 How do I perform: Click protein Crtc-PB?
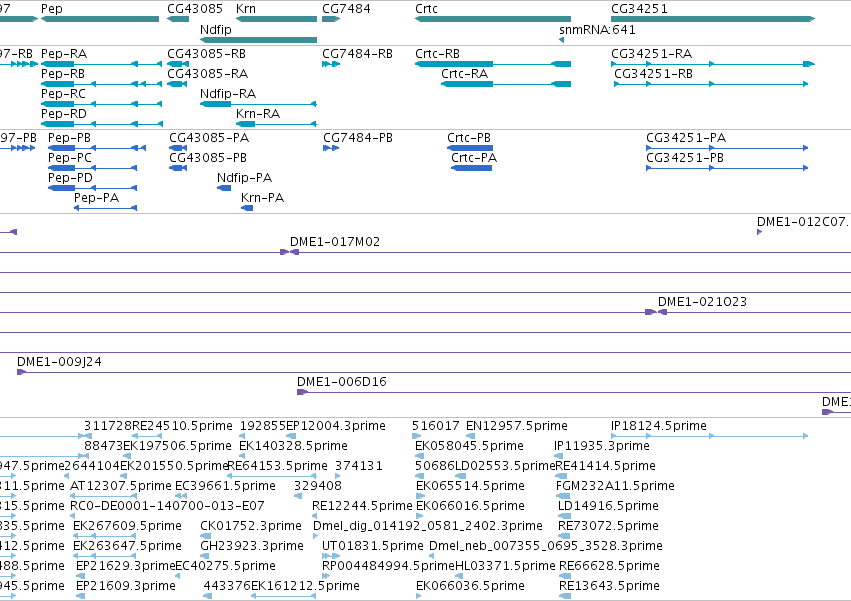click(470, 148)
